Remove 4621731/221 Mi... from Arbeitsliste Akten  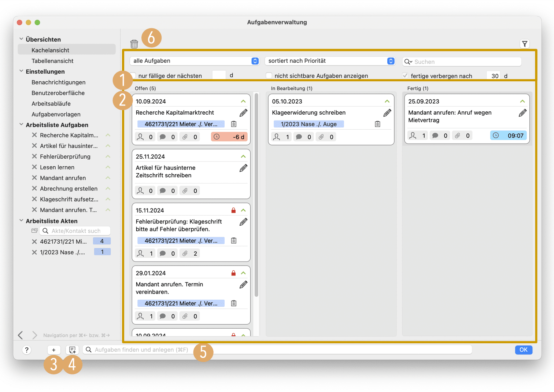coord(34,241)
